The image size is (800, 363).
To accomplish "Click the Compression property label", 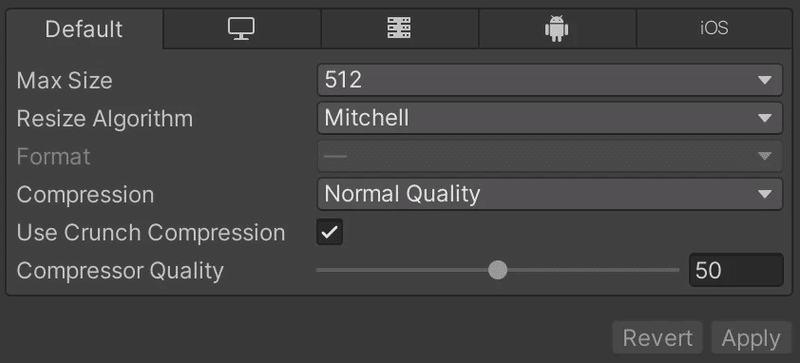I will 85,195.
